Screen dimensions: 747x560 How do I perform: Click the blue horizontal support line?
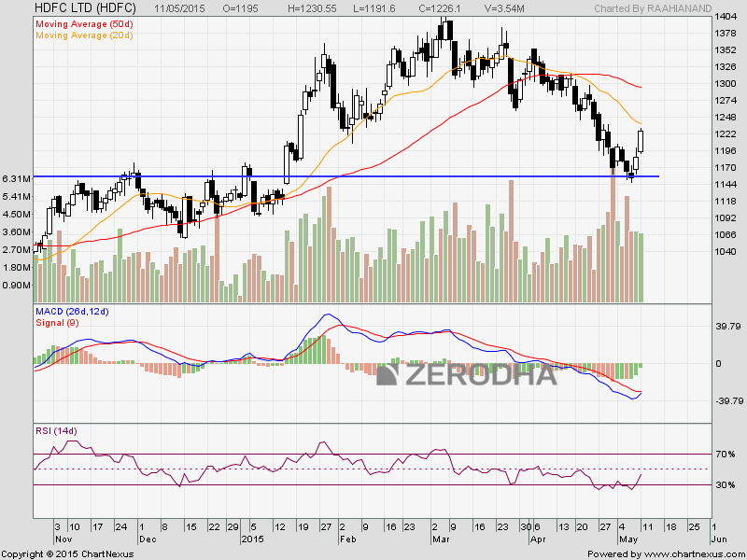point(346,176)
